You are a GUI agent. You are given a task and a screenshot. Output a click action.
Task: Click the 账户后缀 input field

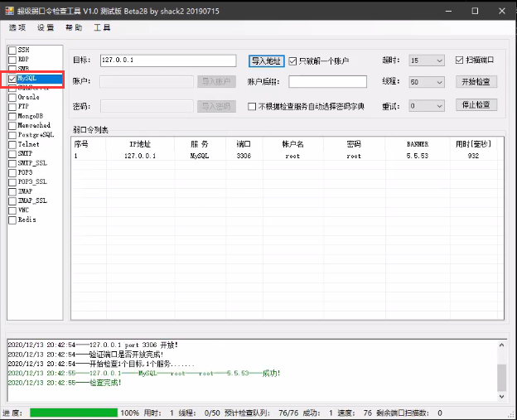[327, 81]
